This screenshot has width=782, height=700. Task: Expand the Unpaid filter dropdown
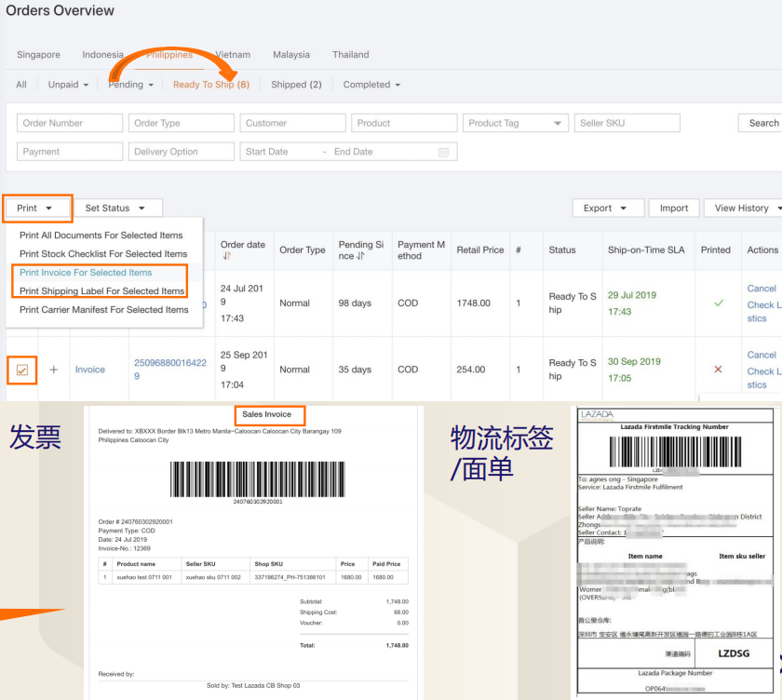click(68, 85)
